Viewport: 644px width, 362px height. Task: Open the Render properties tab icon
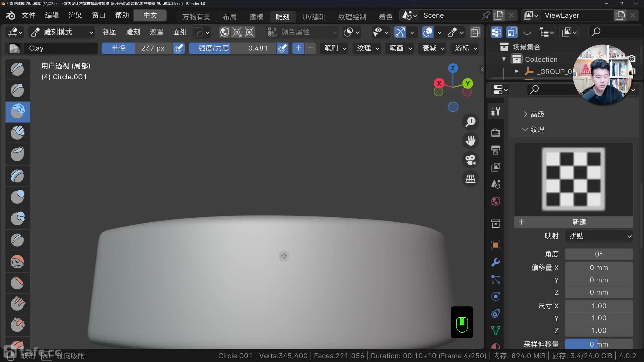[496, 132]
